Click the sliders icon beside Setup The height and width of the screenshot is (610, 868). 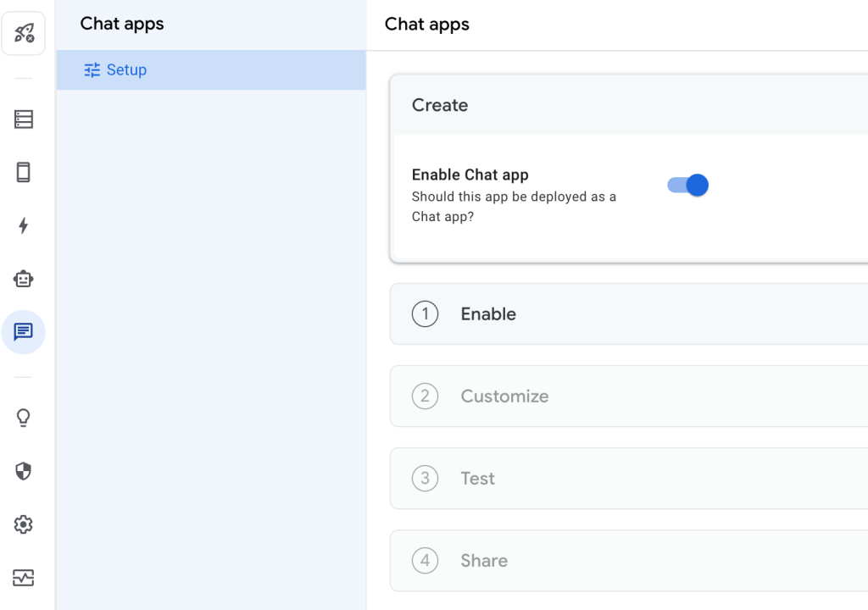[92, 70]
